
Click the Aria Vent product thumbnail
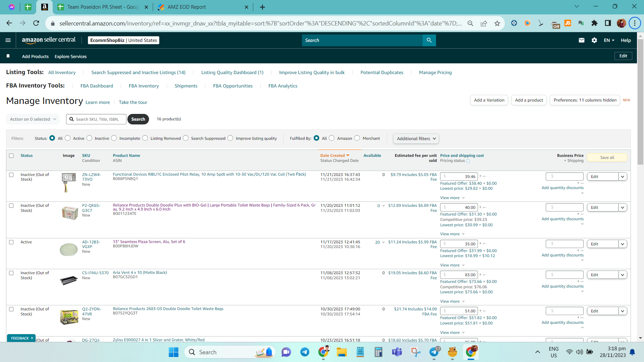click(69, 280)
